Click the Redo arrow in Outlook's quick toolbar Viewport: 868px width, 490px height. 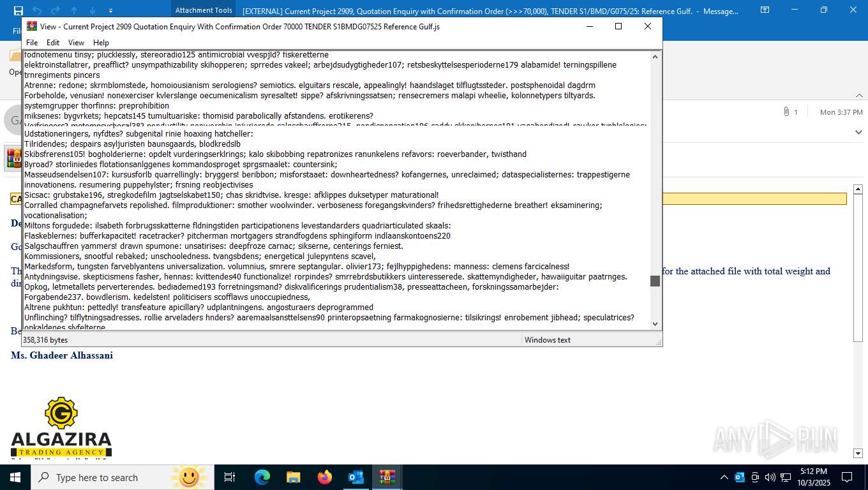[56, 10]
